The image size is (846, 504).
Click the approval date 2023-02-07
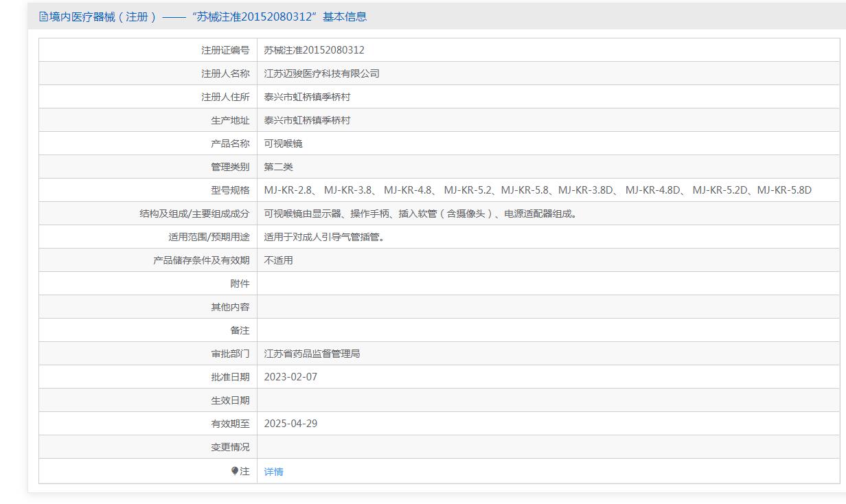click(290, 377)
